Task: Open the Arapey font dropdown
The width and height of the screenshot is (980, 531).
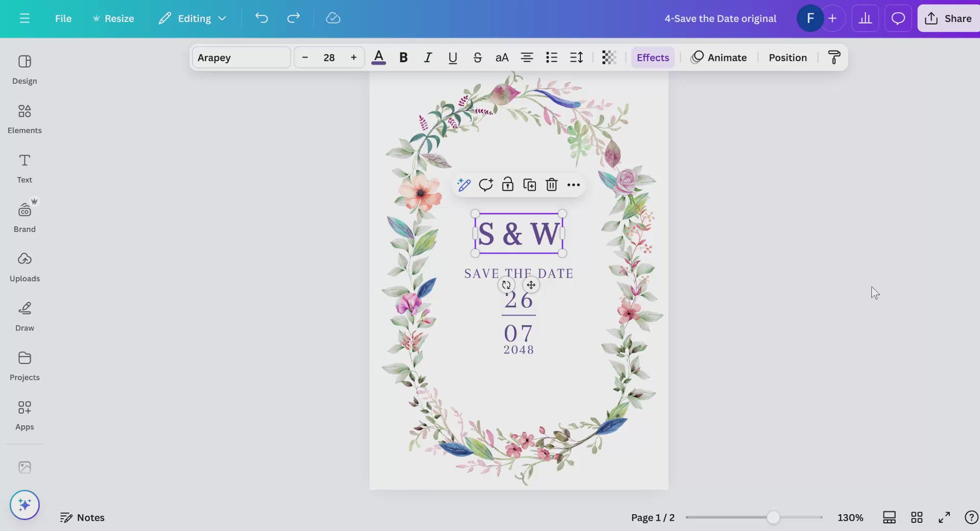Action: click(241, 58)
